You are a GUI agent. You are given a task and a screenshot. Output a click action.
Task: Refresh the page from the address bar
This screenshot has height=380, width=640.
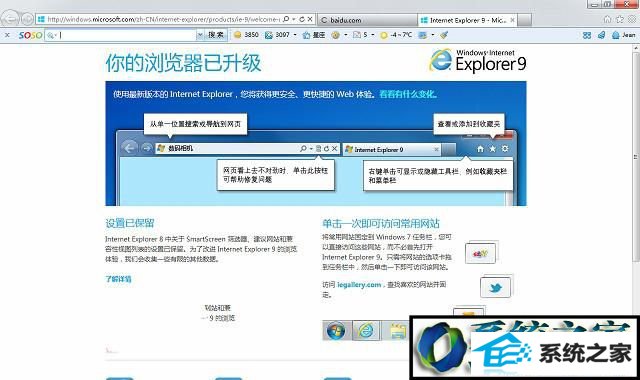point(302,19)
